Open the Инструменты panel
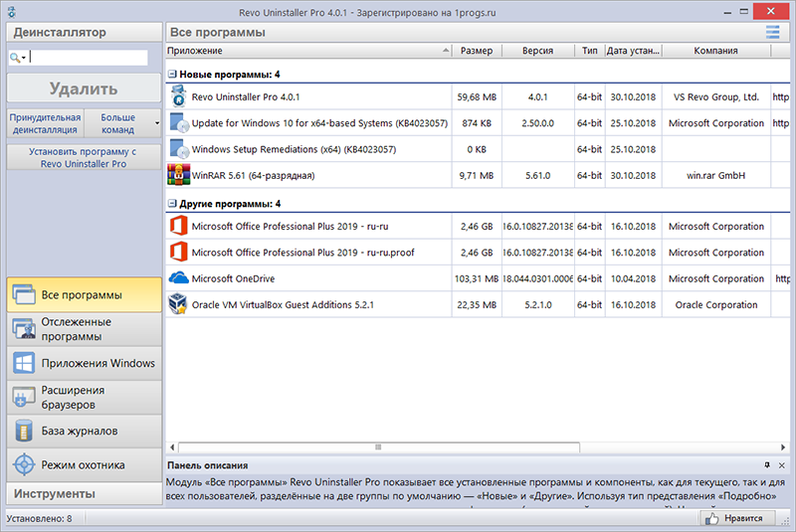The image size is (796, 532). coord(85,493)
